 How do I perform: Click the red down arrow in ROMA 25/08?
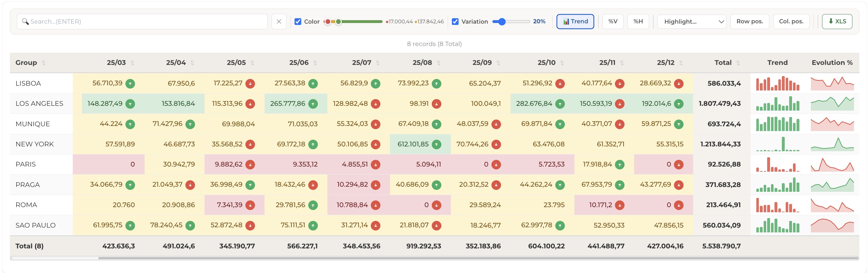tap(436, 205)
